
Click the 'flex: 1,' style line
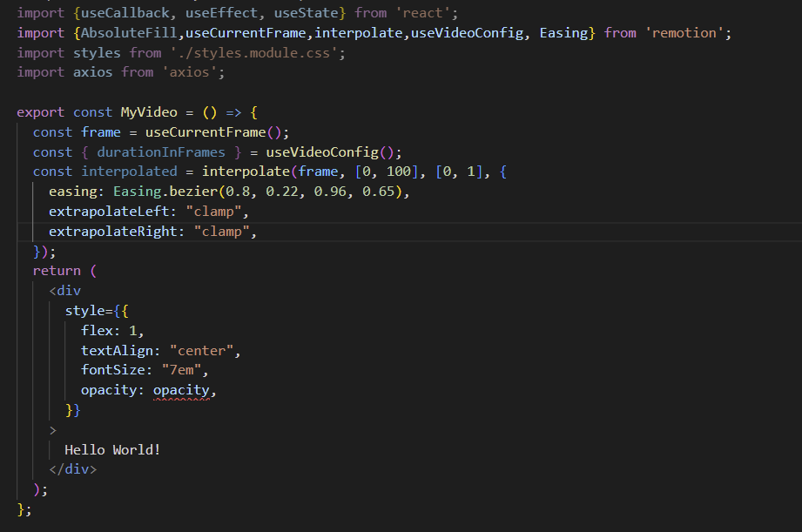point(112,331)
